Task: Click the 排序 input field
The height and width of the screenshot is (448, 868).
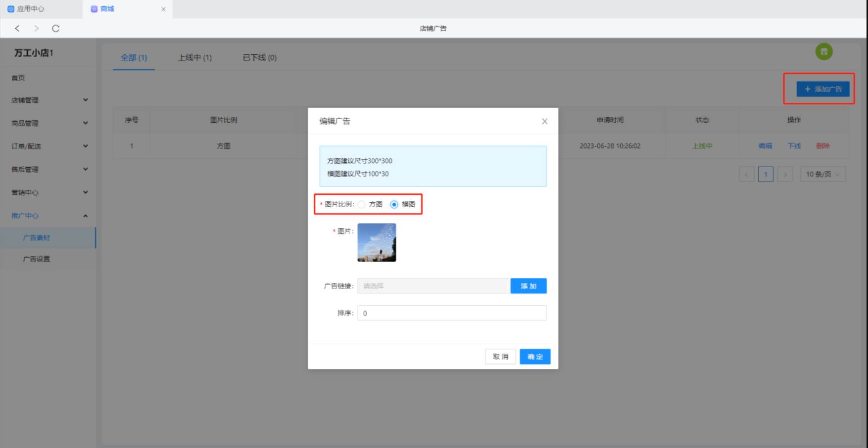Action: point(451,313)
